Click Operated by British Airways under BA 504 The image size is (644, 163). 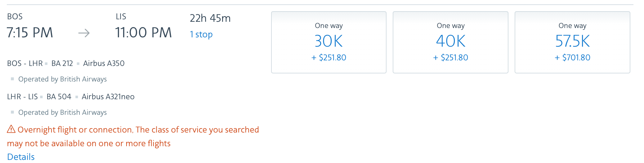pyautogui.click(x=62, y=112)
